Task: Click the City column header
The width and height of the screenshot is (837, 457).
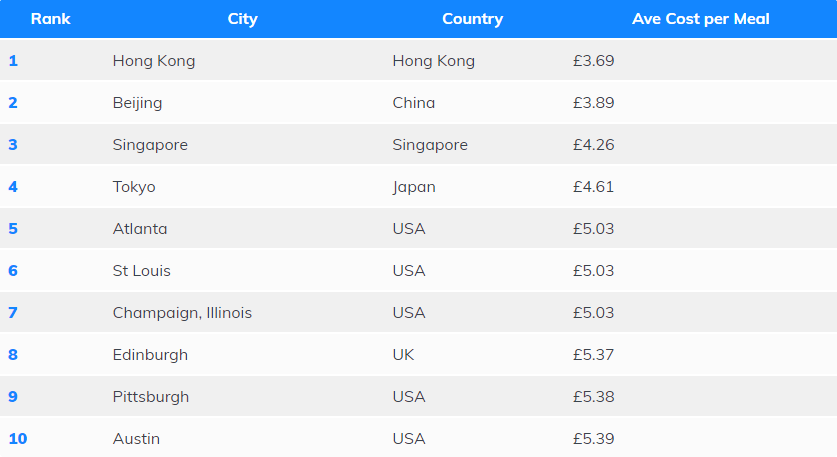Action: point(242,19)
